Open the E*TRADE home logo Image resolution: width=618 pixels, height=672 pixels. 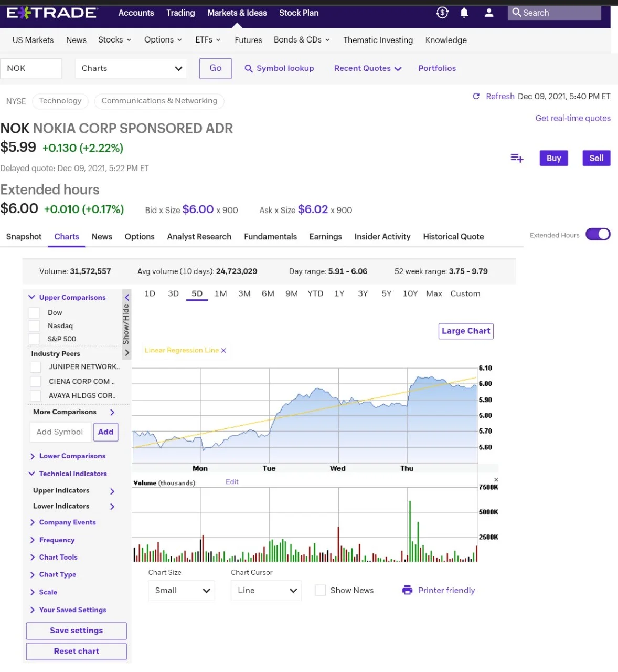point(52,13)
